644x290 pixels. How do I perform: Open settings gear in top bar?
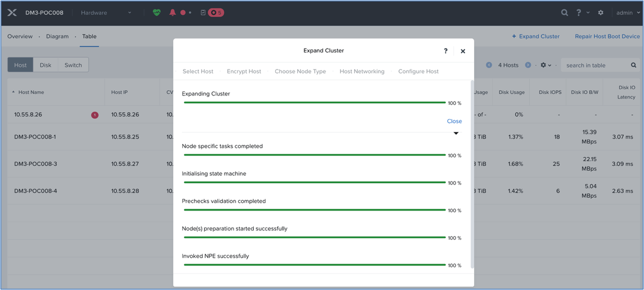tap(601, 13)
